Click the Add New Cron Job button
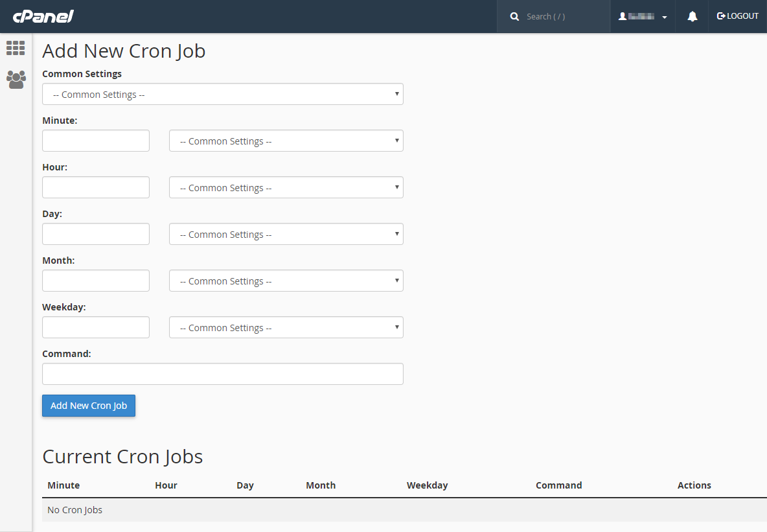767x532 pixels. pos(89,406)
